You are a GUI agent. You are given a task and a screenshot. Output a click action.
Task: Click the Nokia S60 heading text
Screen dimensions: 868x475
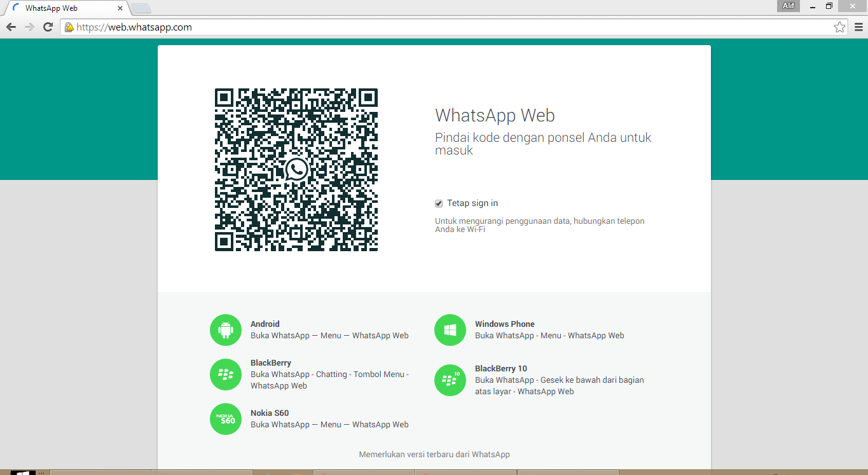coord(270,413)
